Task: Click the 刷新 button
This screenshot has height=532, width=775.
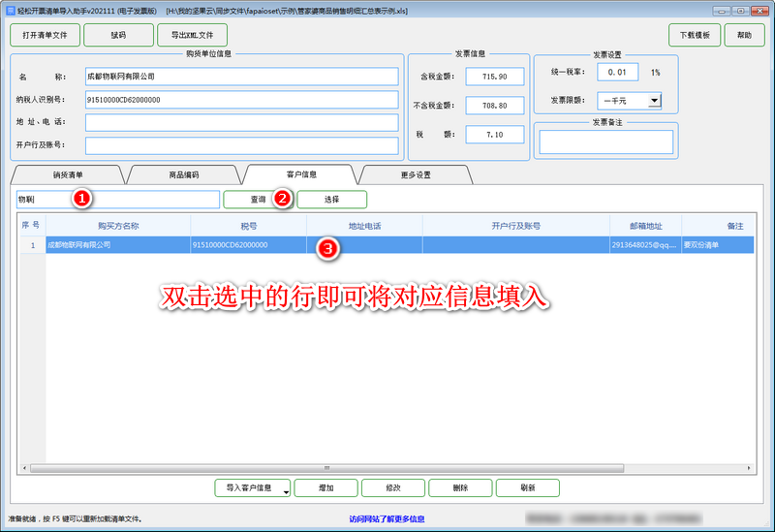Action: (x=527, y=488)
